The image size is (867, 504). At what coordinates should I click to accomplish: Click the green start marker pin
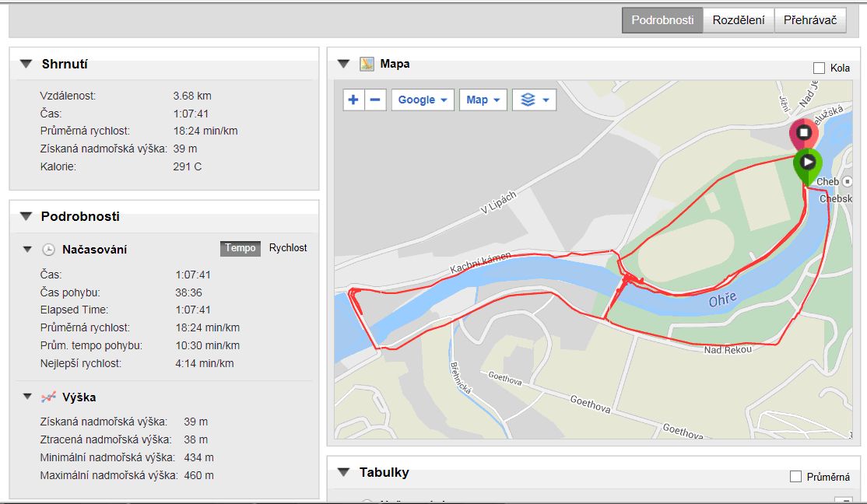tap(808, 163)
